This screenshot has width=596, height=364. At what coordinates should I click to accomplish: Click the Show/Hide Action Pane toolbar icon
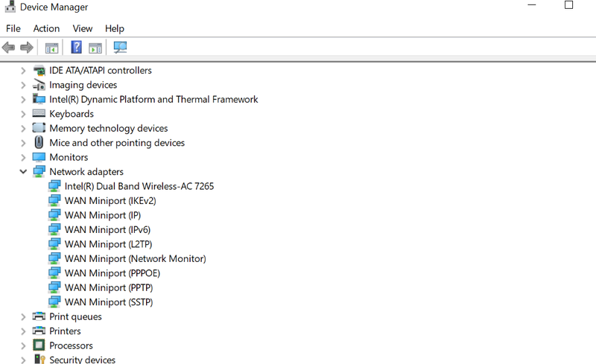pyautogui.click(x=95, y=48)
